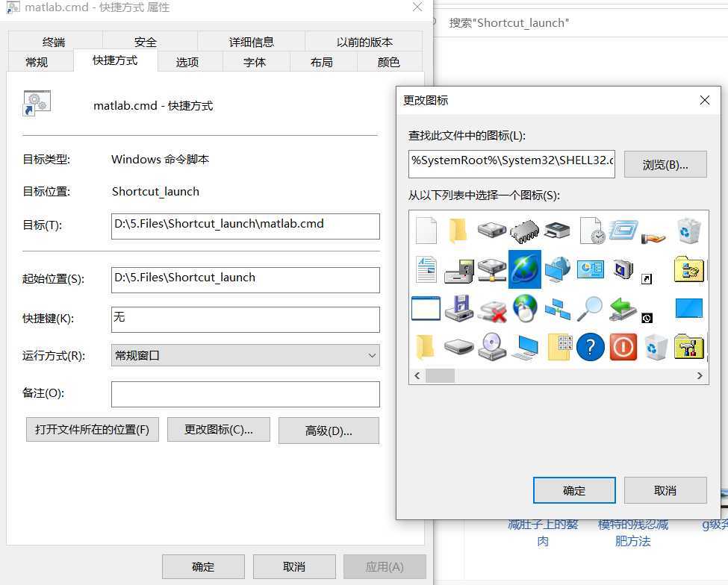Click the 浏览(B)... browse button

[x=665, y=164]
